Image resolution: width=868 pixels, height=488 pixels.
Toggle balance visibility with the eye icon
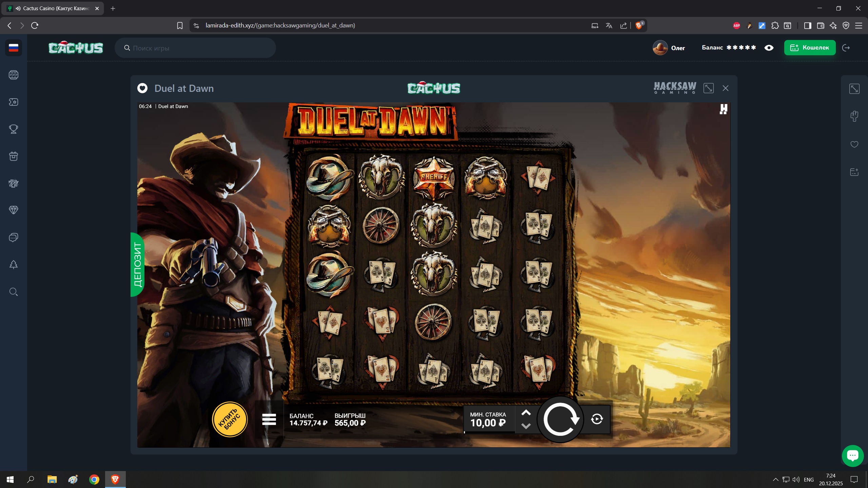(769, 48)
